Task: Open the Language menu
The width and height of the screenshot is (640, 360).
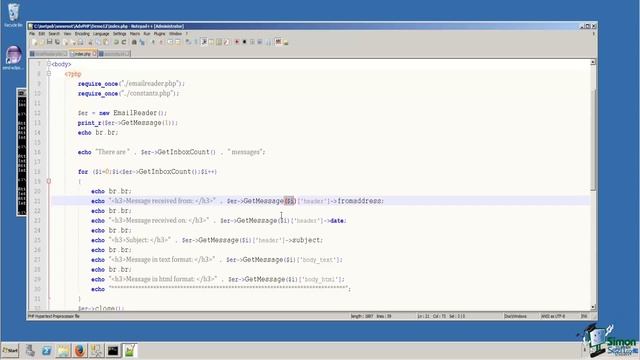Action: tap(101, 34)
